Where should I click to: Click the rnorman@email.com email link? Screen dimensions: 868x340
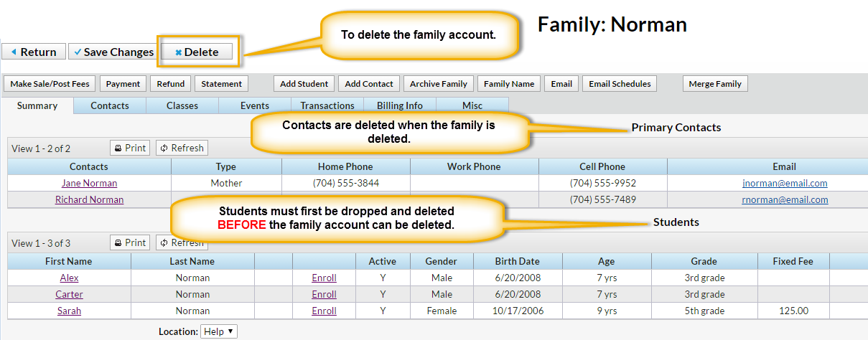click(x=785, y=199)
